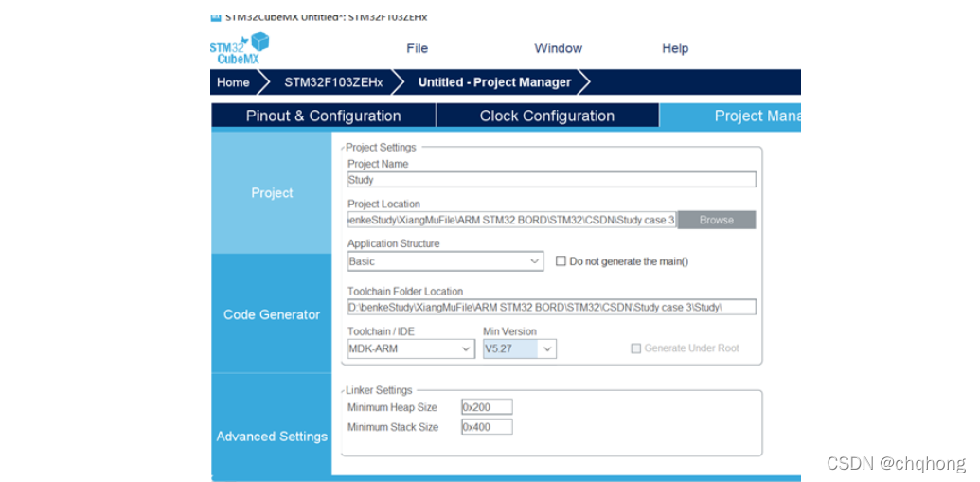Switch to Project Manager tab
The width and height of the screenshot is (980, 482).
click(x=730, y=116)
